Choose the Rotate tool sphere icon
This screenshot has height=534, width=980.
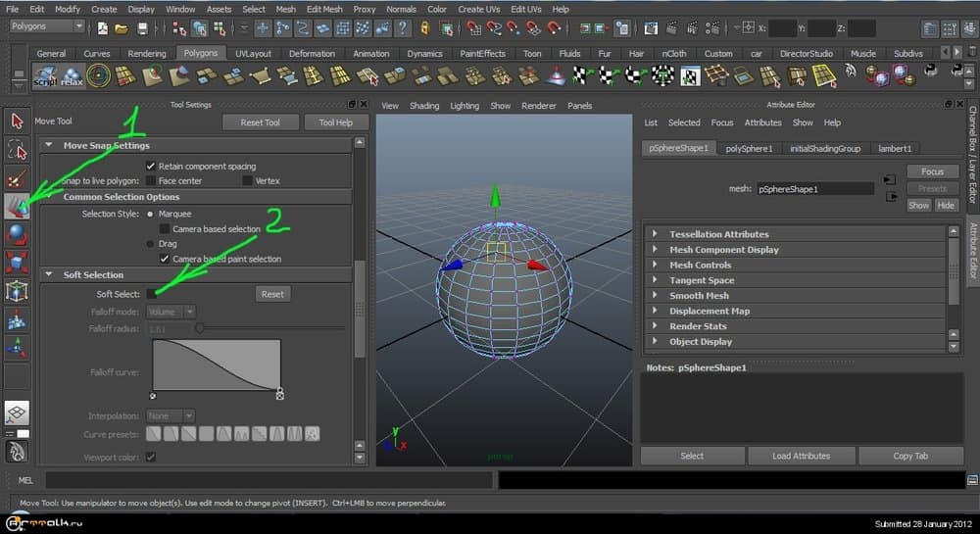(x=17, y=234)
